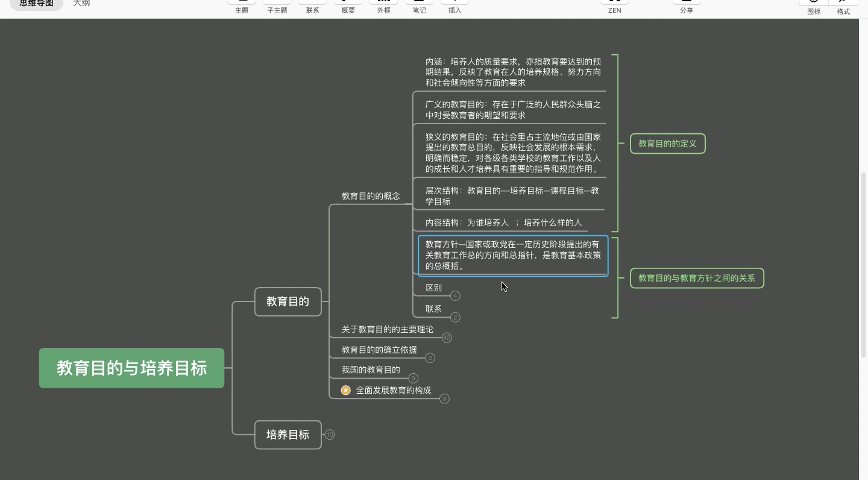The width and height of the screenshot is (868, 480).
Task: Select 内容结构：为谁培养人 topic
Action: 503,223
